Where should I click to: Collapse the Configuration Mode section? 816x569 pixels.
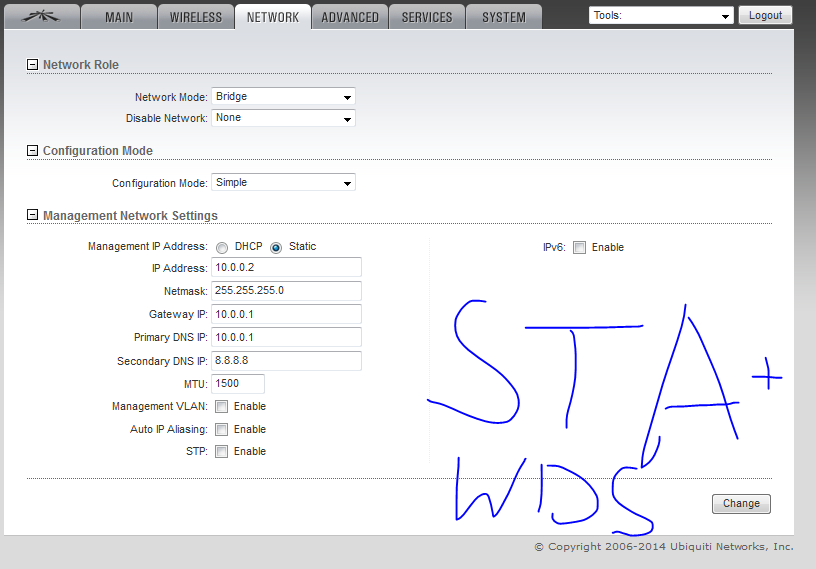point(32,151)
